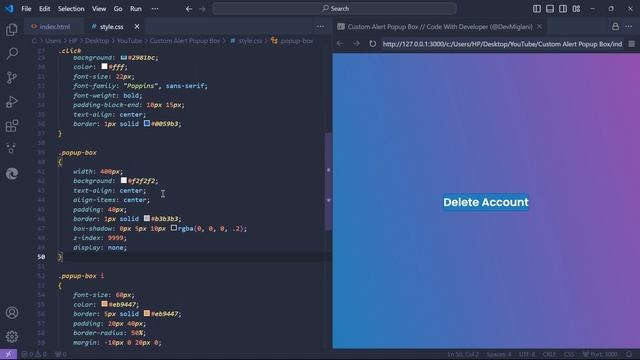The width and height of the screenshot is (640, 360).
Task: Open the Accounts menu icon
Action: (12, 313)
